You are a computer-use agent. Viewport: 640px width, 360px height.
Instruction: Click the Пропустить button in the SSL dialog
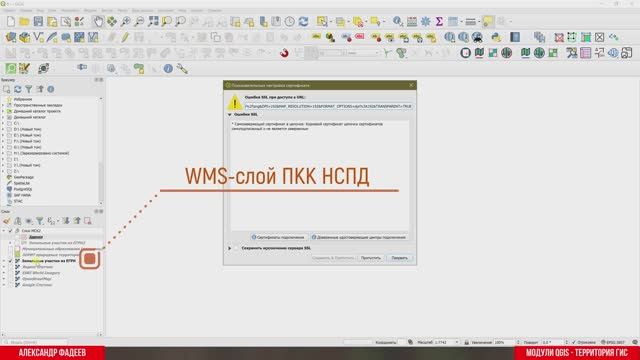371,258
